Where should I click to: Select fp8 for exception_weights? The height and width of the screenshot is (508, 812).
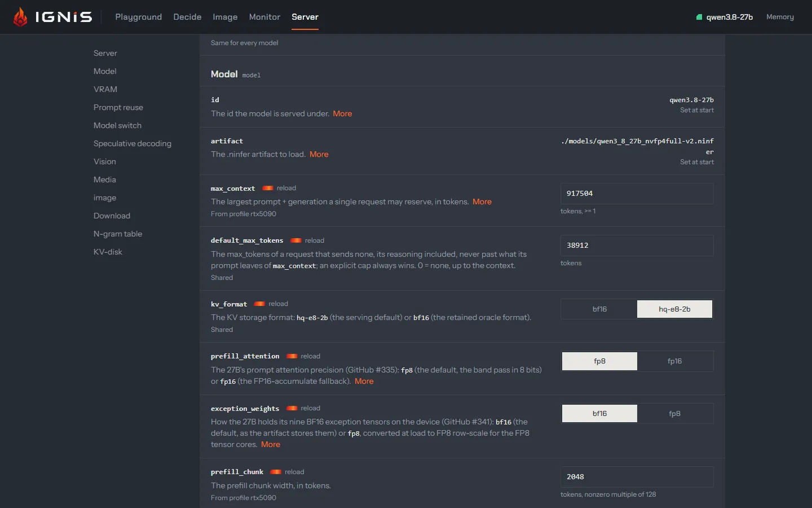coord(674,414)
